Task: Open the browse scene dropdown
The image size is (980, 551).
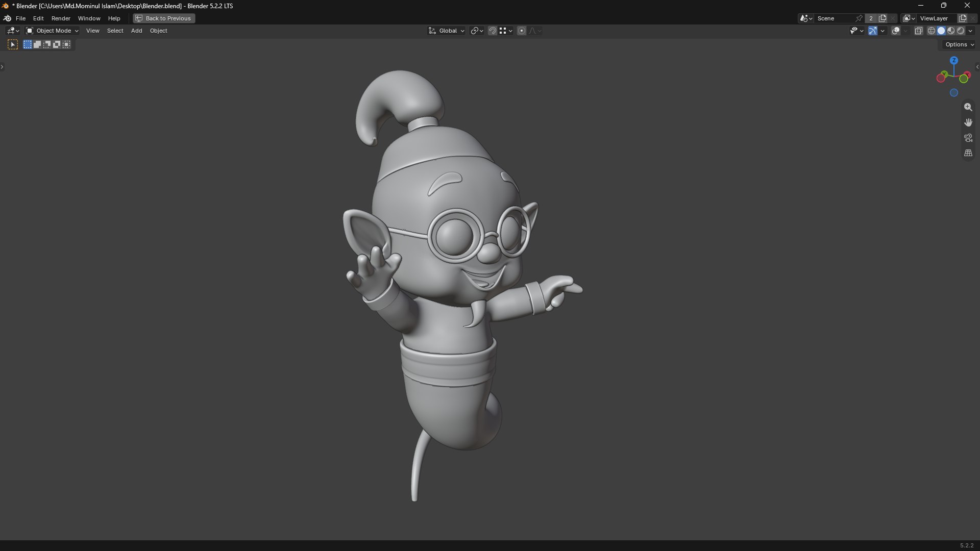Action: tap(806, 18)
